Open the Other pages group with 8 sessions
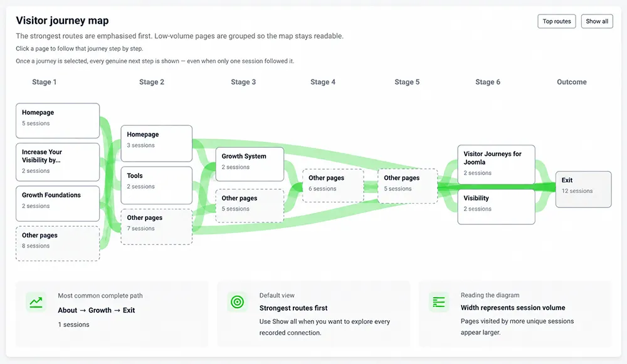Image resolution: width=627 pixels, height=364 pixels. [58, 243]
